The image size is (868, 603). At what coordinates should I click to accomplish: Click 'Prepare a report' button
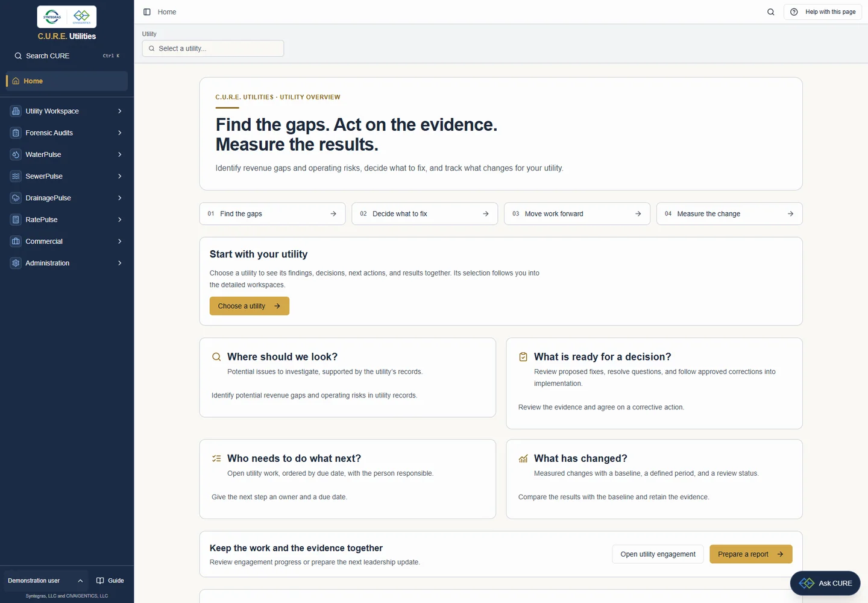(x=751, y=554)
